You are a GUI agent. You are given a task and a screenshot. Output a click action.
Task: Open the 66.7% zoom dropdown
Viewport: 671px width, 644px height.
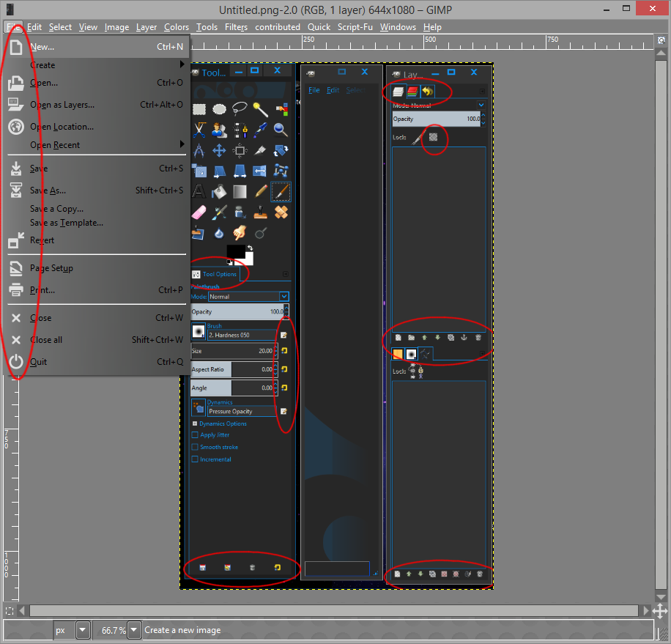coord(134,630)
